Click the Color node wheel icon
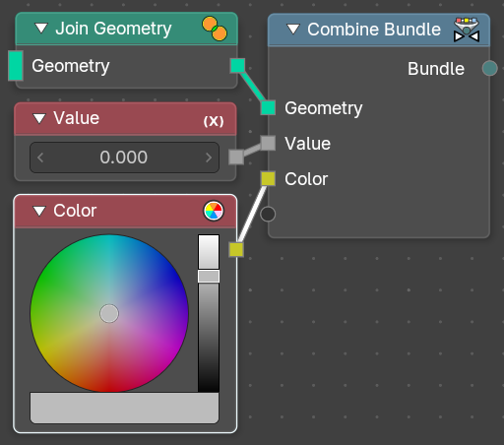This screenshot has height=445, width=504. [214, 211]
